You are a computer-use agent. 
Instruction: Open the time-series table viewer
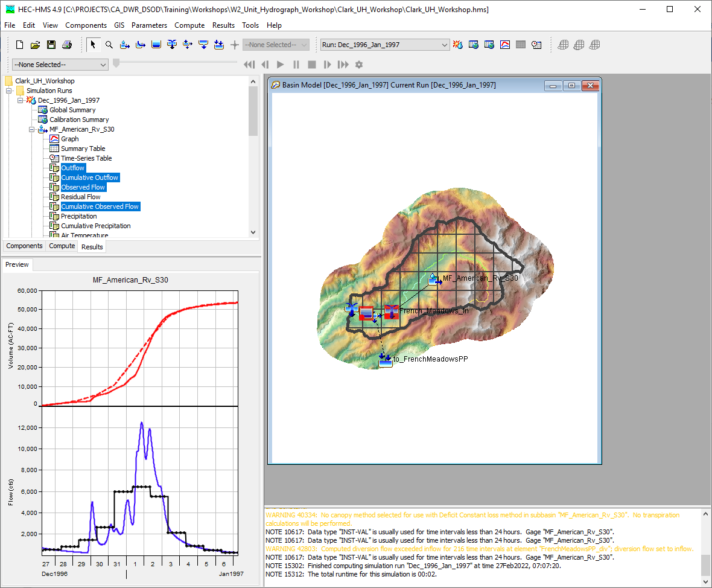536,44
